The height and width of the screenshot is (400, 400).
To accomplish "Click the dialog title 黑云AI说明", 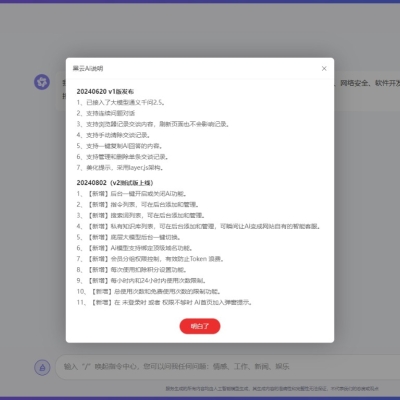I will click(x=88, y=68).
